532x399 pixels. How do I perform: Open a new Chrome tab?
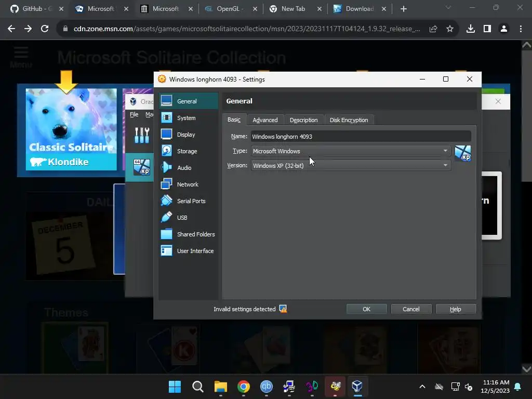click(403, 9)
